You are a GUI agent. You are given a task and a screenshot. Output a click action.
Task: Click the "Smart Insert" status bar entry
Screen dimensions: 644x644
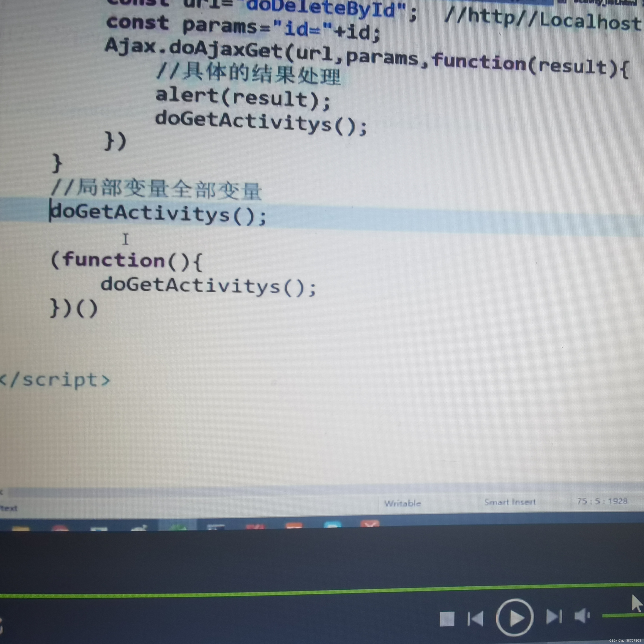point(510,502)
